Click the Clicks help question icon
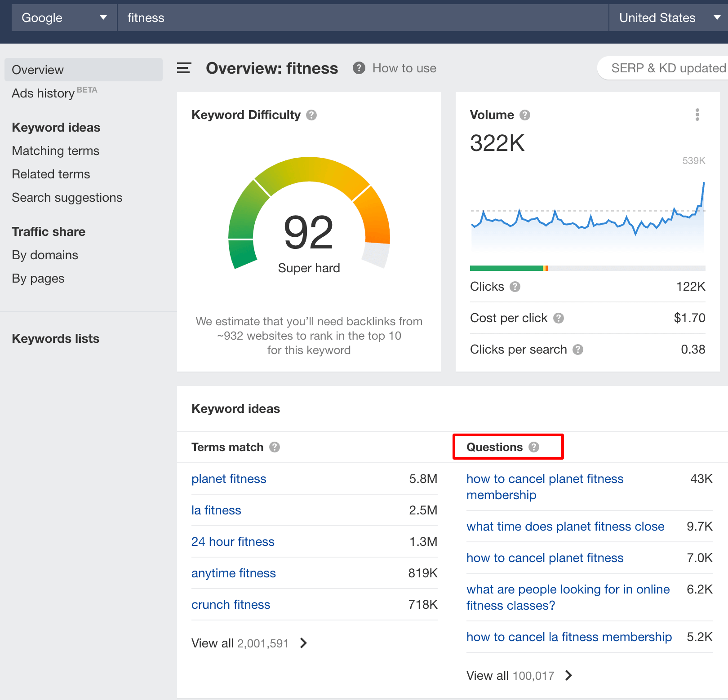Viewport: 728px width, 700px height. (515, 287)
